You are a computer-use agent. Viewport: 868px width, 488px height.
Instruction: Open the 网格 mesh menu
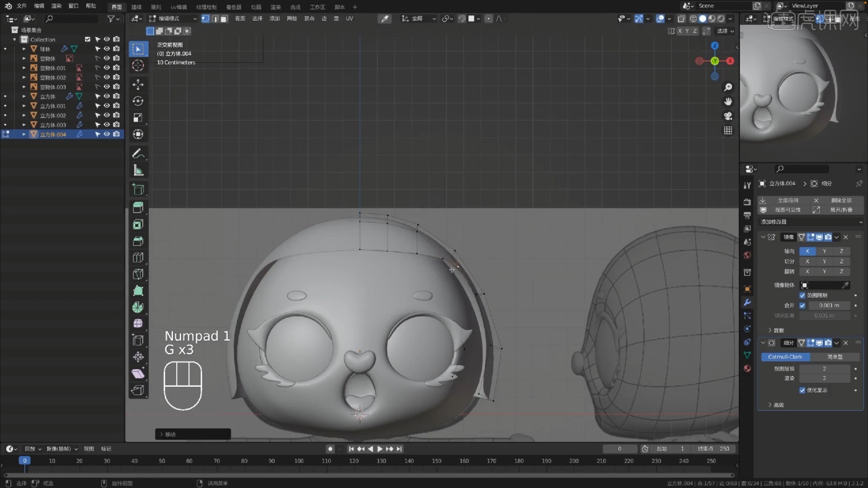pyautogui.click(x=292, y=19)
